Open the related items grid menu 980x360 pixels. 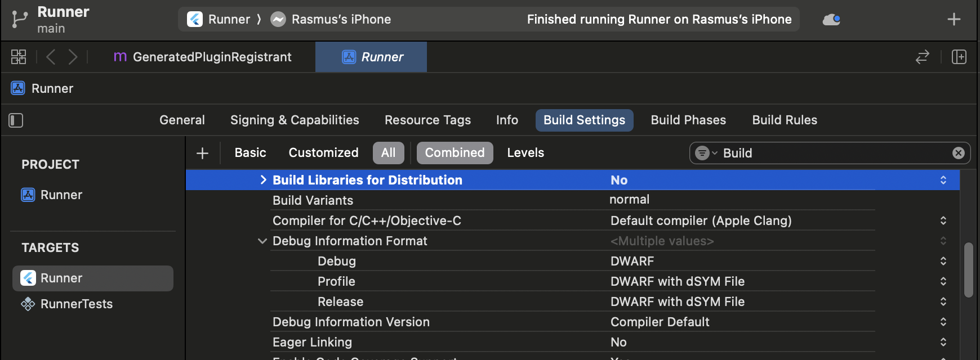click(x=19, y=57)
